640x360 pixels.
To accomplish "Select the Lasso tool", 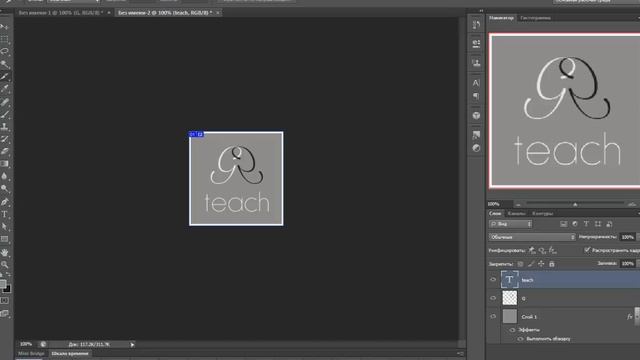I will point(4,51).
